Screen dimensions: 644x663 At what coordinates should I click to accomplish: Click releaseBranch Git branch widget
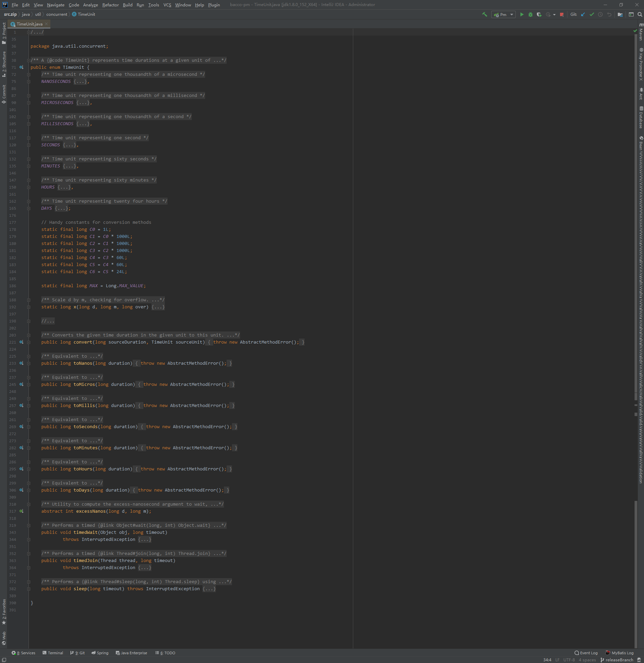click(616, 660)
